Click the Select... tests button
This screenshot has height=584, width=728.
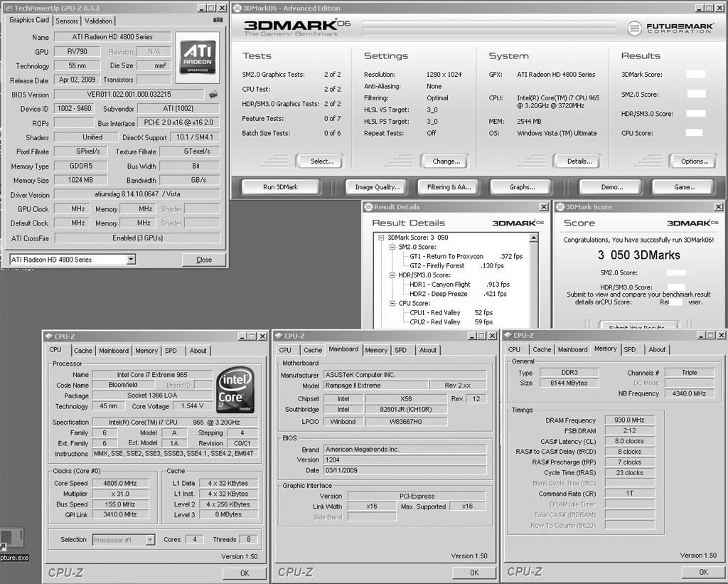(x=321, y=161)
